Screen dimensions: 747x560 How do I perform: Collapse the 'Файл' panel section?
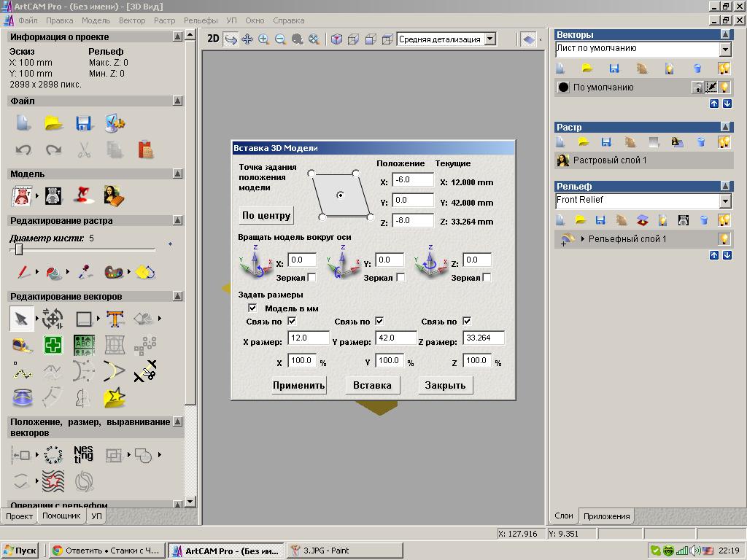[x=177, y=101]
